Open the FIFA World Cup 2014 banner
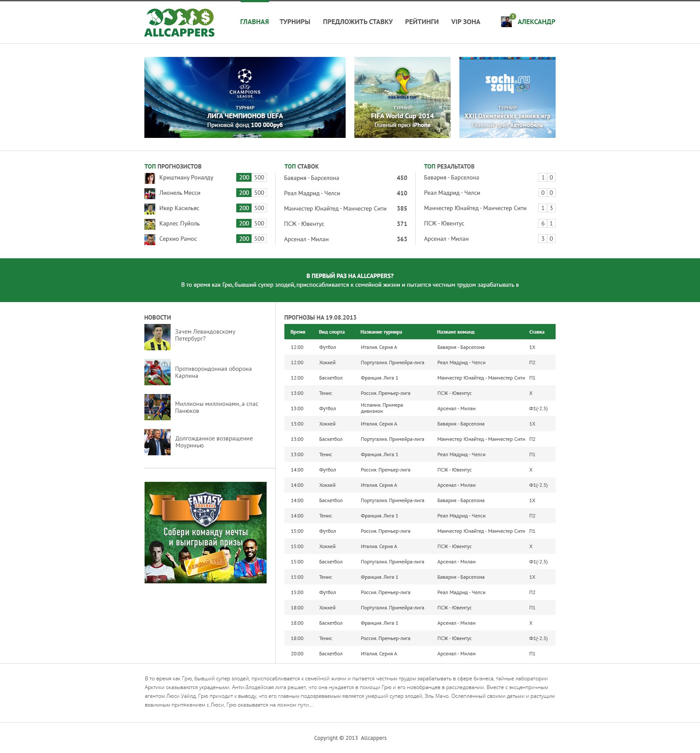 (x=402, y=97)
